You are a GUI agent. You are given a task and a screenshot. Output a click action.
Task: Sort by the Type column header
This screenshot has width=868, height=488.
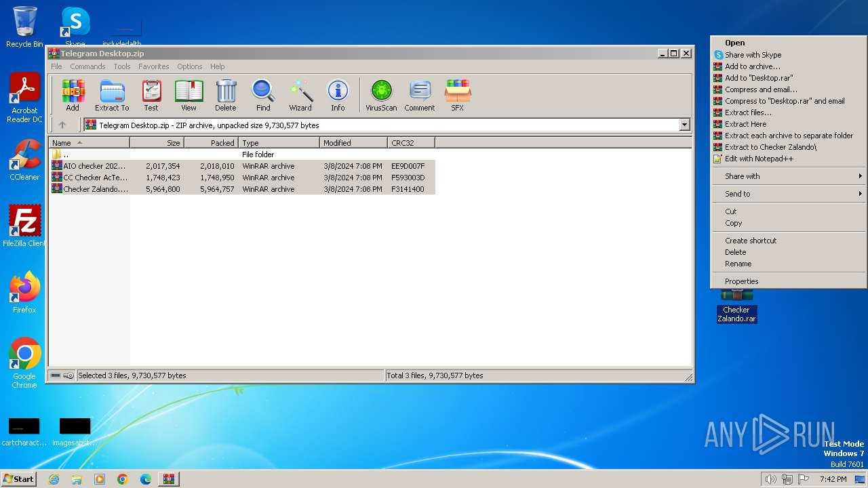(x=279, y=143)
